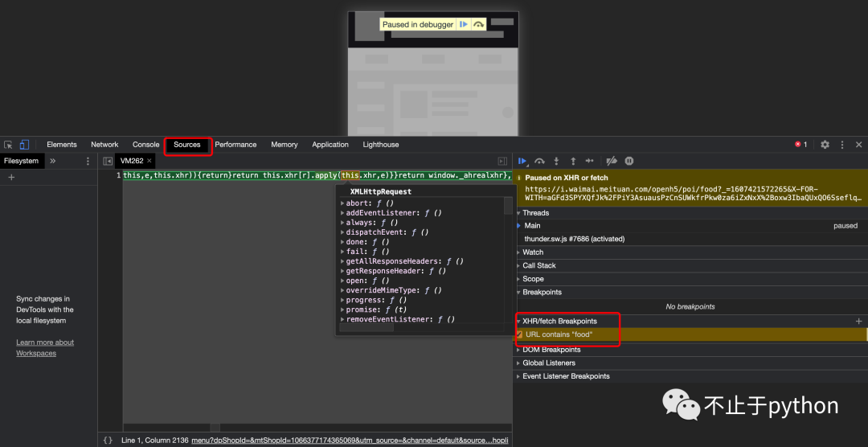Uncheck the URL contains "food" breakpoint
This screenshot has width=868, height=447.
520,334
